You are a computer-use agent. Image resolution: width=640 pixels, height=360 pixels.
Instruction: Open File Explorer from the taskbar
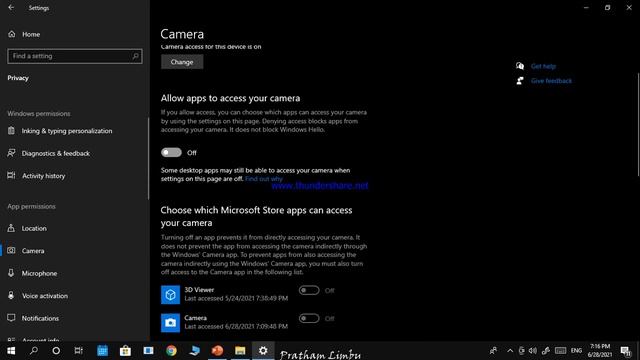(240, 351)
